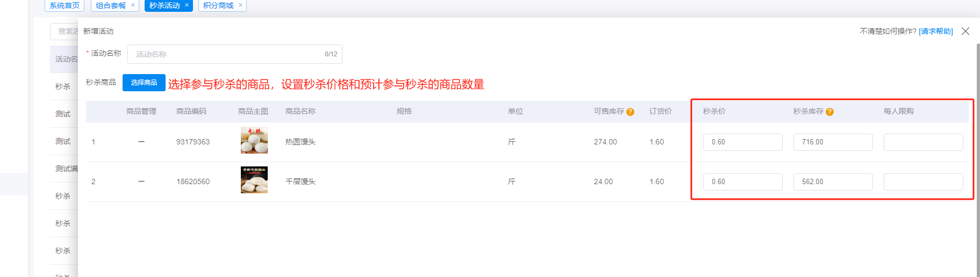Close the 新增活动 dialog with X
The height and width of the screenshot is (277, 980).
tap(965, 31)
